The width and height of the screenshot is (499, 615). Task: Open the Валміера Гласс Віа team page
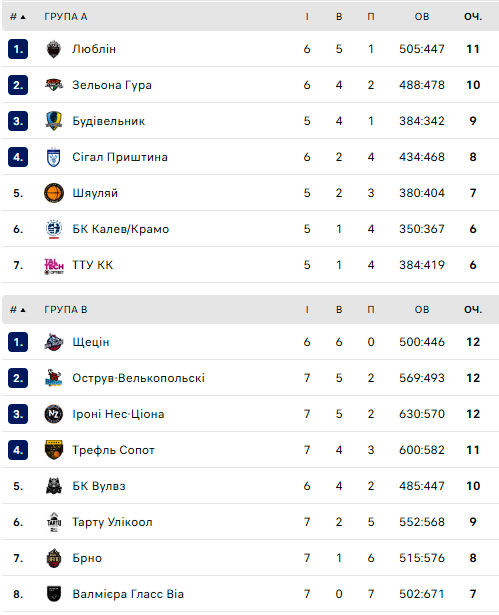pyautogui.click(x=128, y=594)
